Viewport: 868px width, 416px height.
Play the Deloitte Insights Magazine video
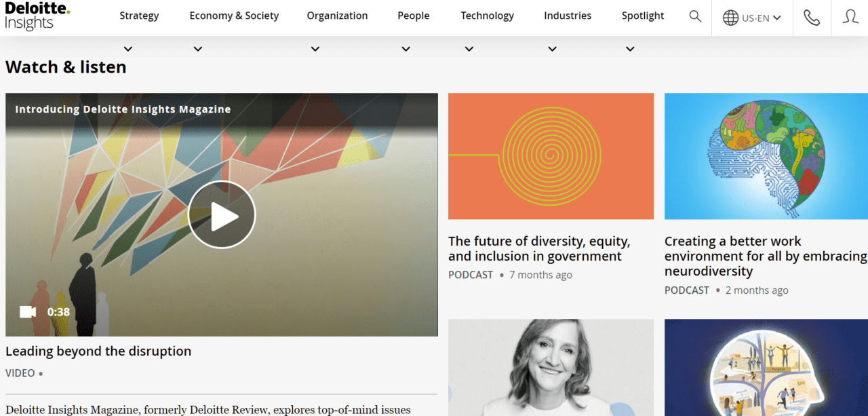click(222, 214)
